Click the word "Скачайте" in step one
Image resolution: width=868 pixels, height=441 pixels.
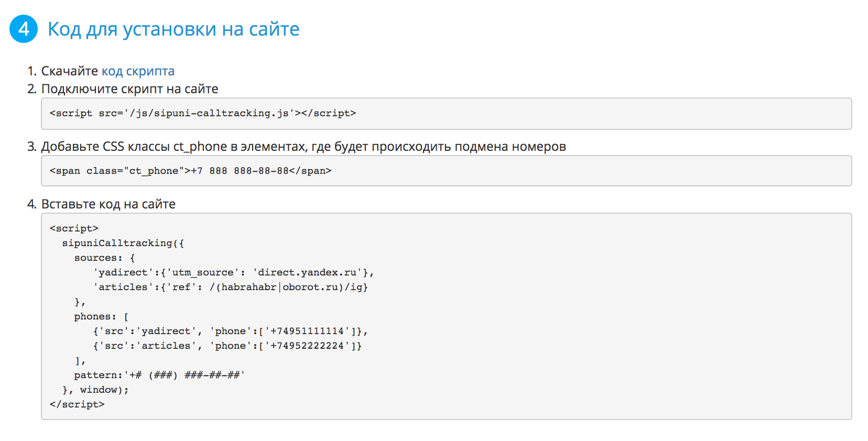pyautogui.click(x=70, y=71)
